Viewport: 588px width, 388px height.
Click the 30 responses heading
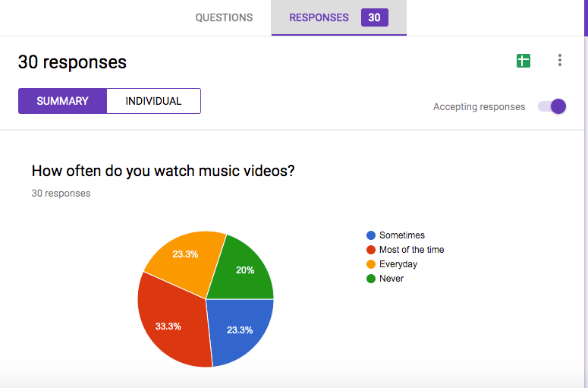72,62
